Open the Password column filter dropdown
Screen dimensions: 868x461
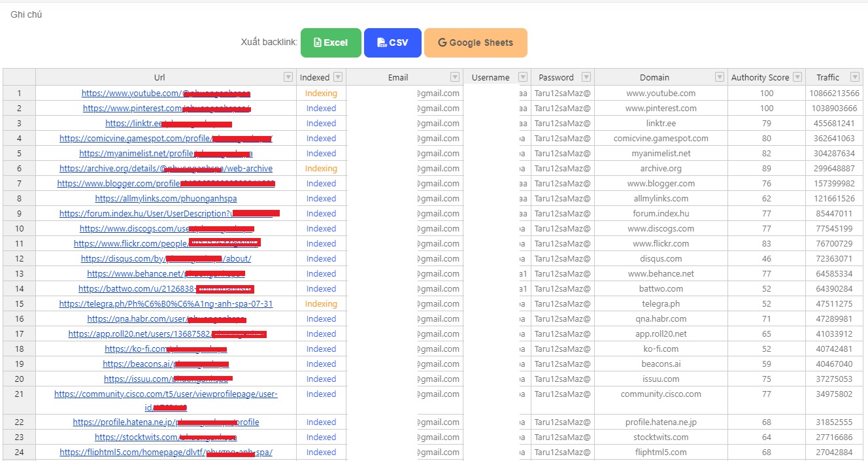click(586, 77)
